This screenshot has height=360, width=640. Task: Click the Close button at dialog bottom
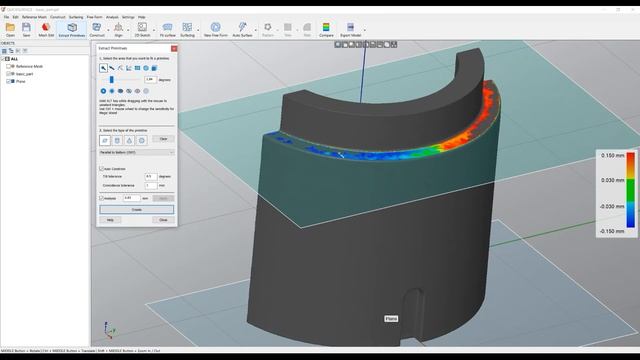tap(163, 220)
